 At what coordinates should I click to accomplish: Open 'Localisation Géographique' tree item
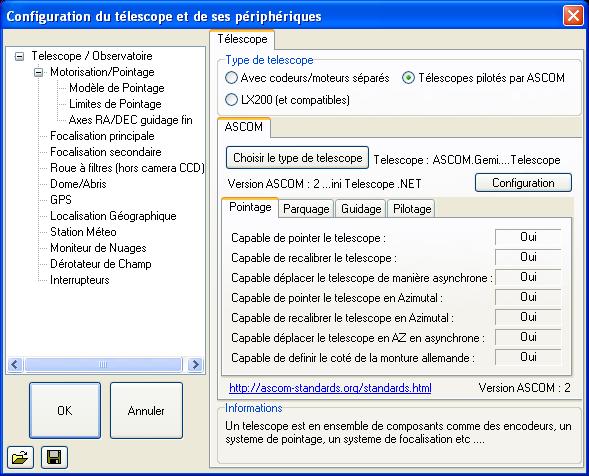point(113,216)
